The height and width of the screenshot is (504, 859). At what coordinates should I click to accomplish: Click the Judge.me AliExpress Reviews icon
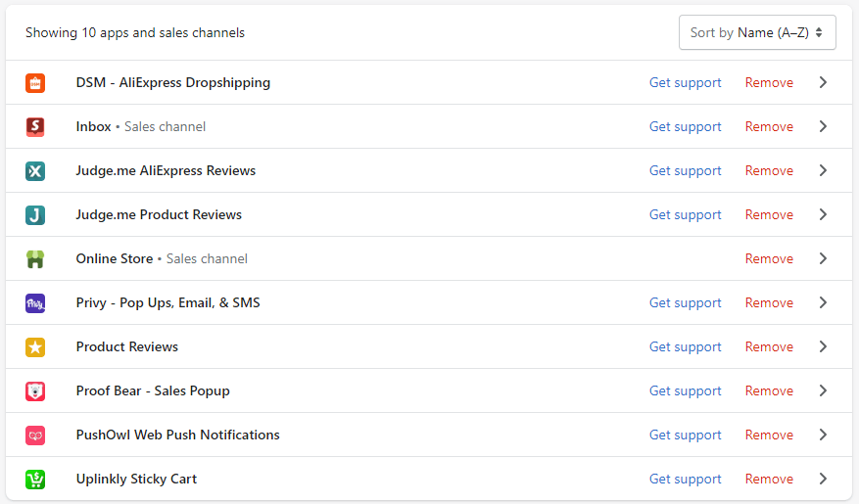(x=35, y=171)
